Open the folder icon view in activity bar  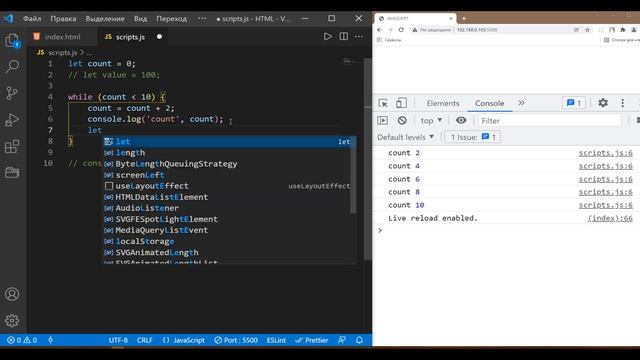pyautogui.click(x=12, y=173)
